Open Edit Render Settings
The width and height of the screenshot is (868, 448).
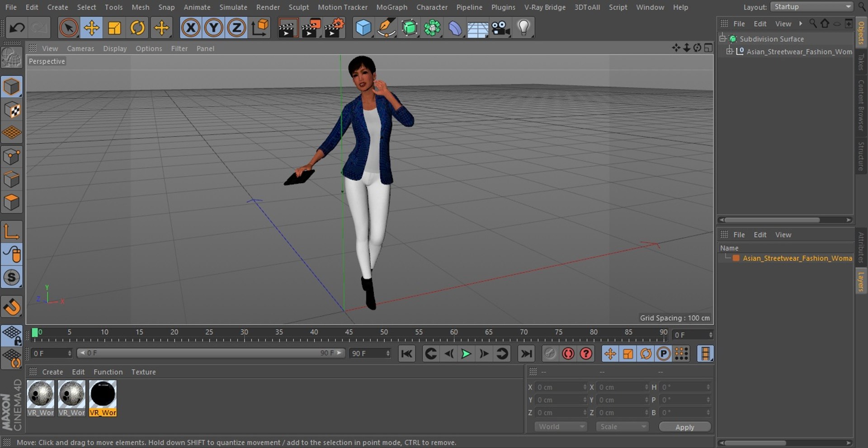[335, 28]
